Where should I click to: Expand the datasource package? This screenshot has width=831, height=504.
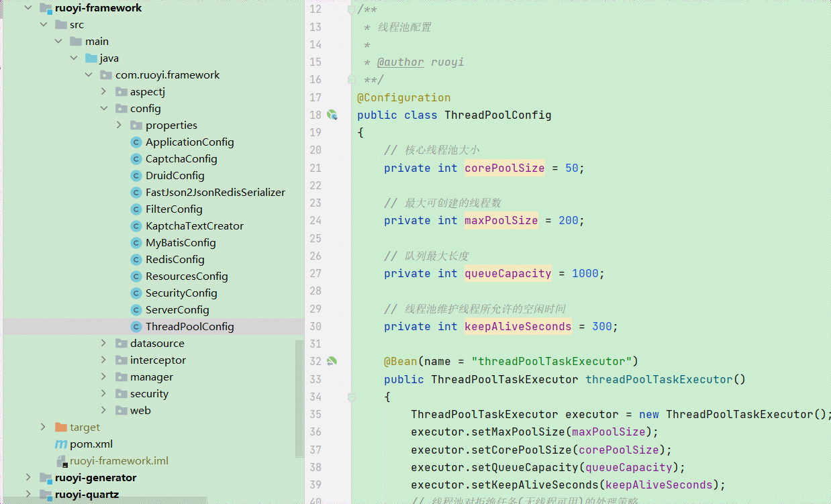click(x=104, y=344)
